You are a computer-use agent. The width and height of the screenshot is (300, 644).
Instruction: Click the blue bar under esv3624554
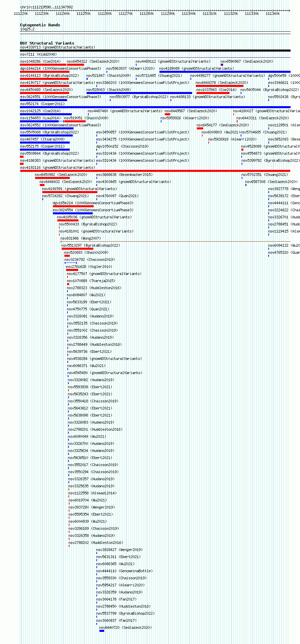(x=73, y=213)
